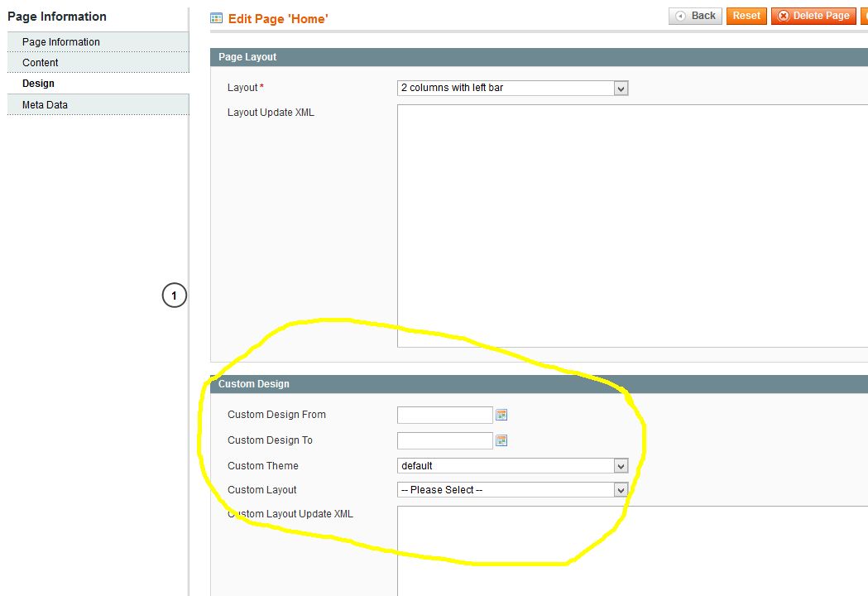Click the Custom Design section header

point(539,384)
